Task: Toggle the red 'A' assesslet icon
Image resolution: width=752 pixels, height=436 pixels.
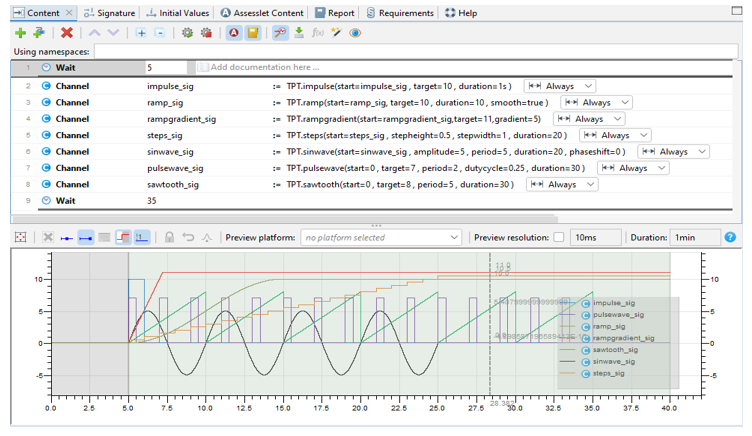Action: [234, 33]
